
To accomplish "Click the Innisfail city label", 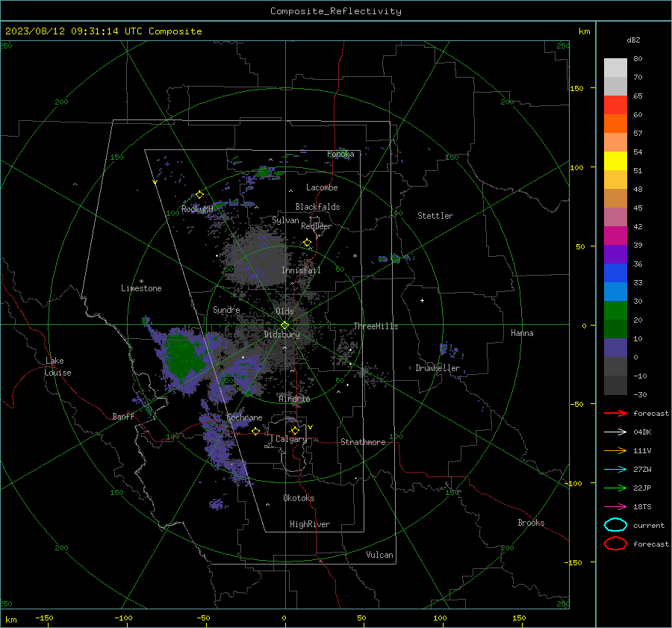I will [301, 270].
